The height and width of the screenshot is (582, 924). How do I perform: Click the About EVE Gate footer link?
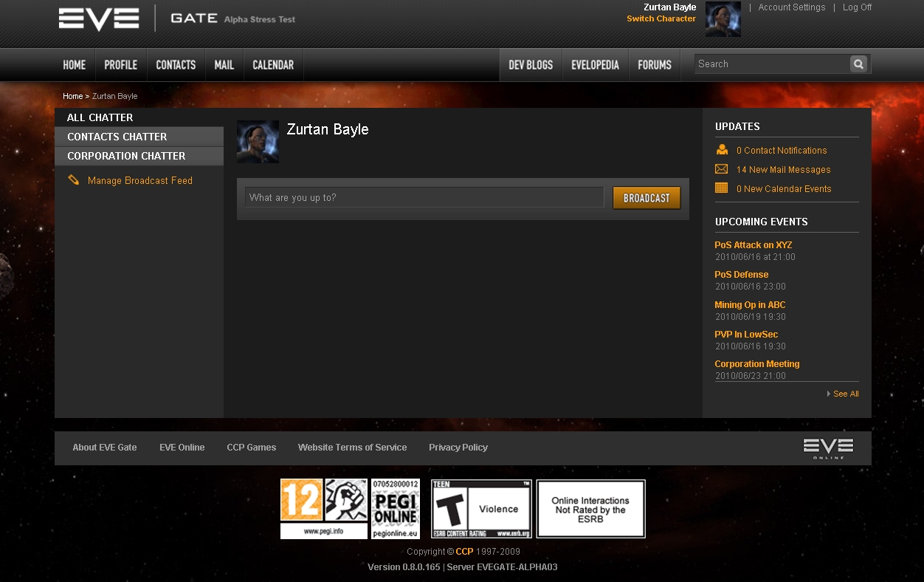pyautogui.click(x=105, y=447)
